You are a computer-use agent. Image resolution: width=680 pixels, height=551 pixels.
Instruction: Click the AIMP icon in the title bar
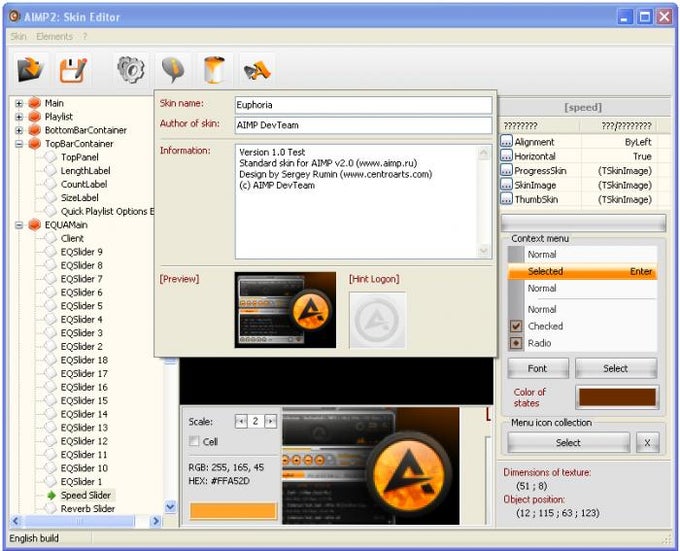[14, 16]
